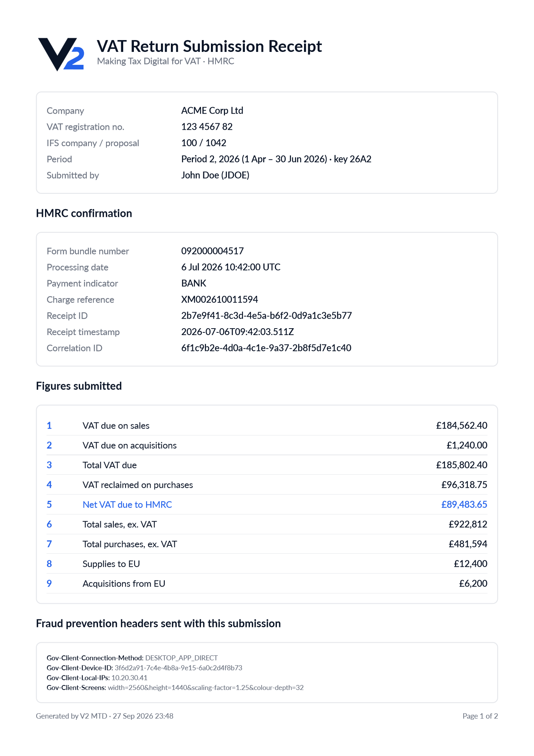Click the Making Tax Digital for VAT subtitle
534x756 pixels.
tap(166, 61)
